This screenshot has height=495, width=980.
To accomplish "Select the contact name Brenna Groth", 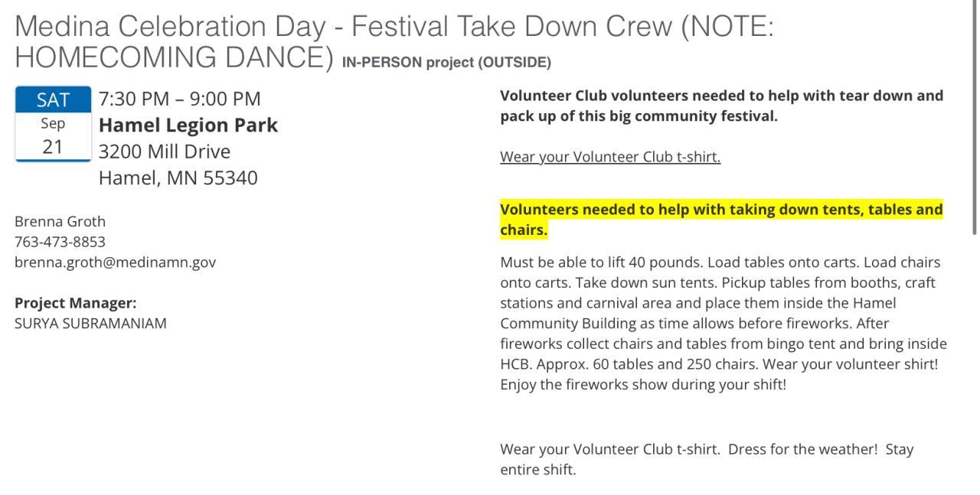I will 60,222.
